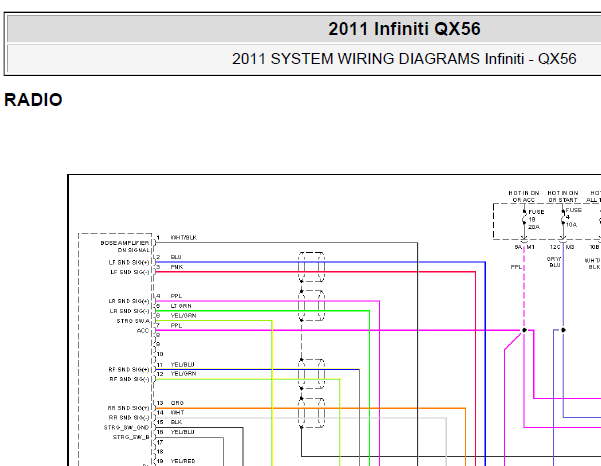Click the 'WHT' wire label at pin 14
The width and height of the screenshot is (601, 466).
pyautogui.click(x=177, y=412)
